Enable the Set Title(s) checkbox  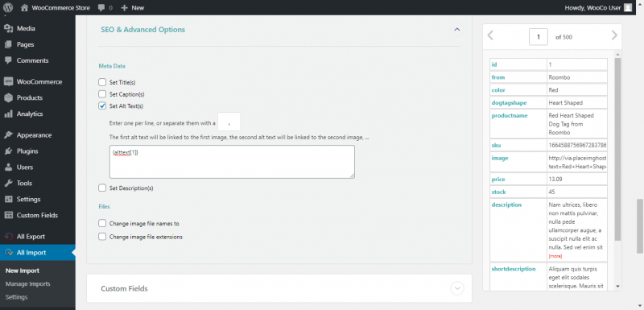coord(102,82)
